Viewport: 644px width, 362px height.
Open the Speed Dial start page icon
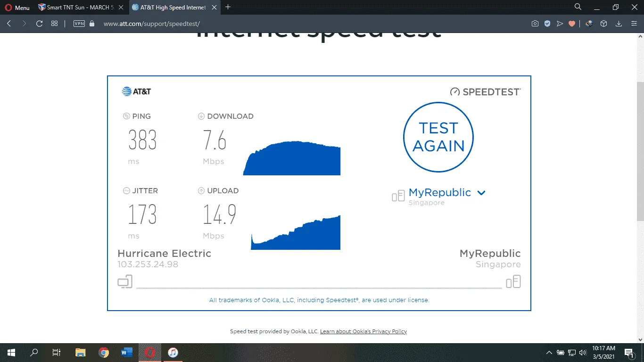tap(55, 24)
